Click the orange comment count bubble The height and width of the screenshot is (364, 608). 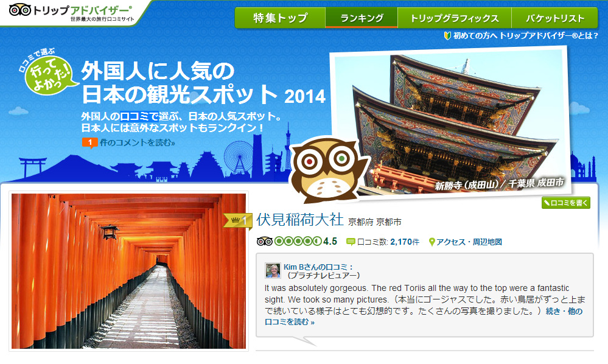click(89, 144)
